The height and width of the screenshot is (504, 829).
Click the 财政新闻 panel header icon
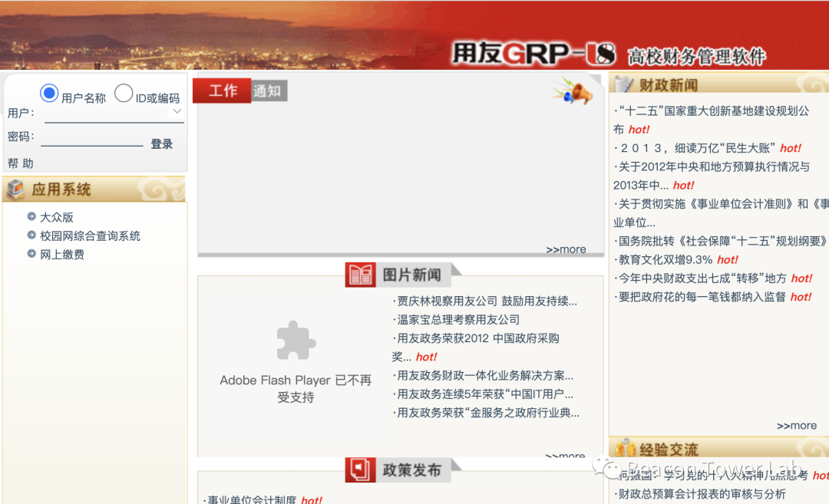(623, 82)
